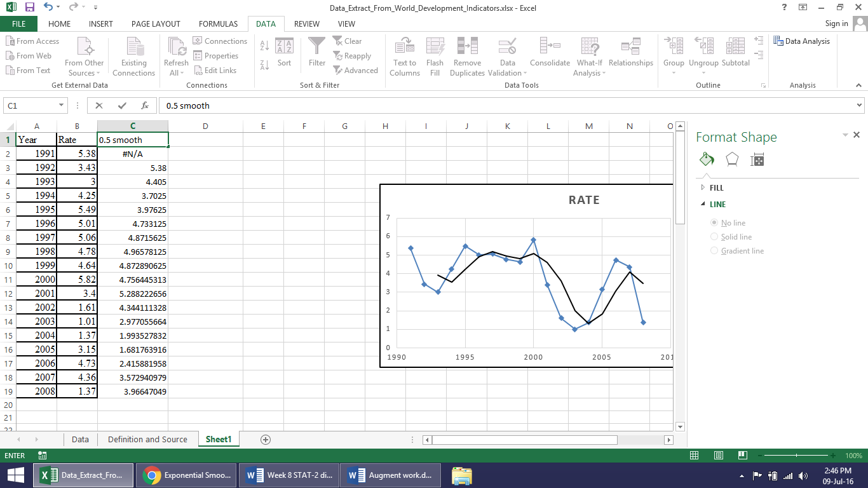The width and height of the screenshot is (868, 488).
Task: Click the Flash Fill icon
Action: [435, 47]
